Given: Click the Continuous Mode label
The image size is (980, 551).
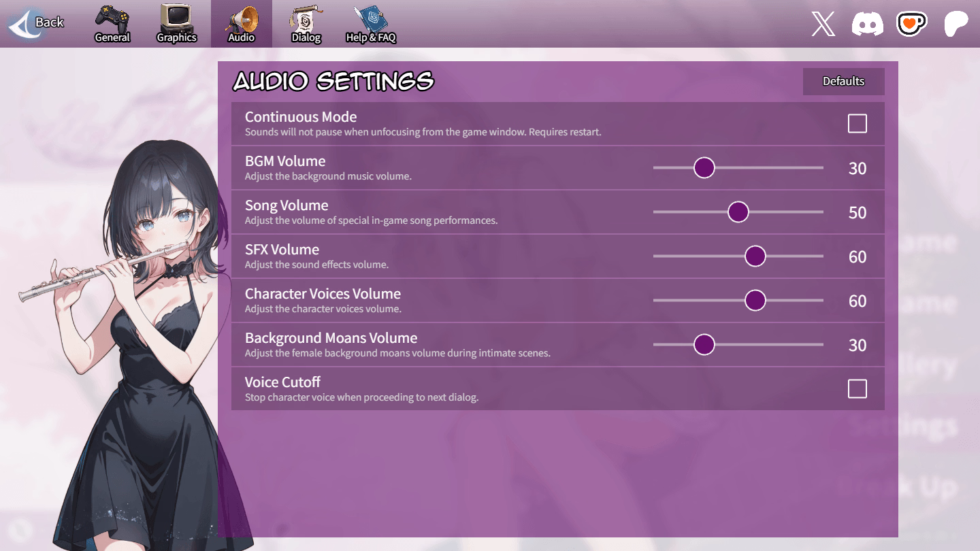Looking at the screenshot, I should click(301, 117).
